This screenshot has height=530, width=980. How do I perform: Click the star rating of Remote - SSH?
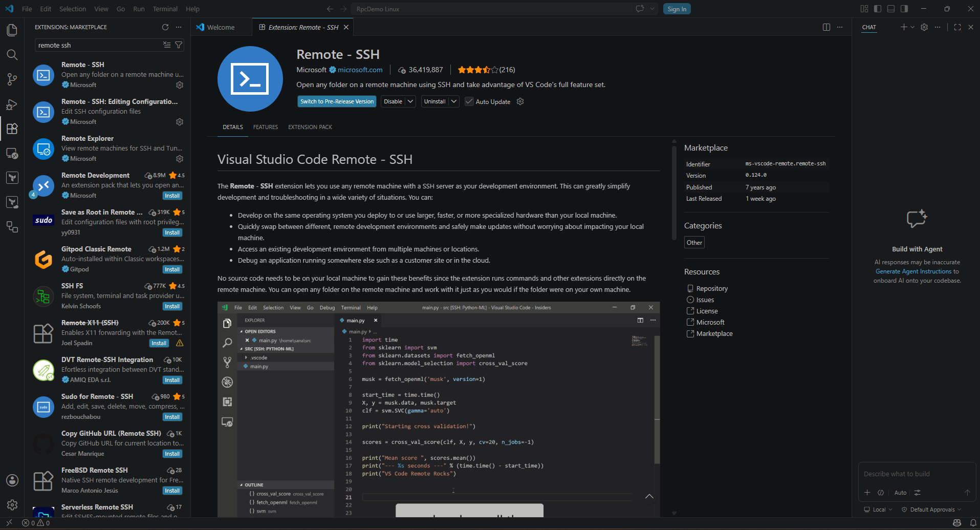pyautogui.click(x=477, y=70)
